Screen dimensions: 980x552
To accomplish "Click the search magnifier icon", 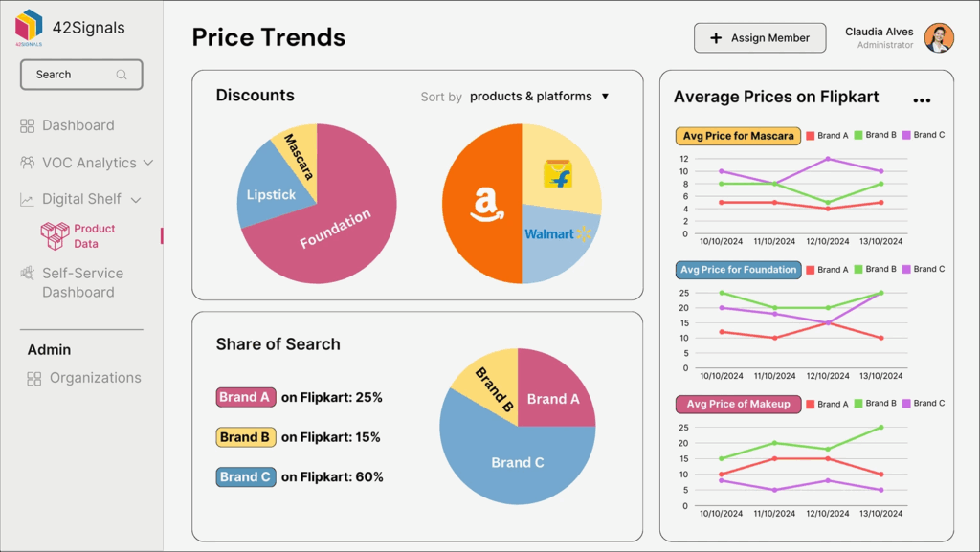I will (122, 74).
